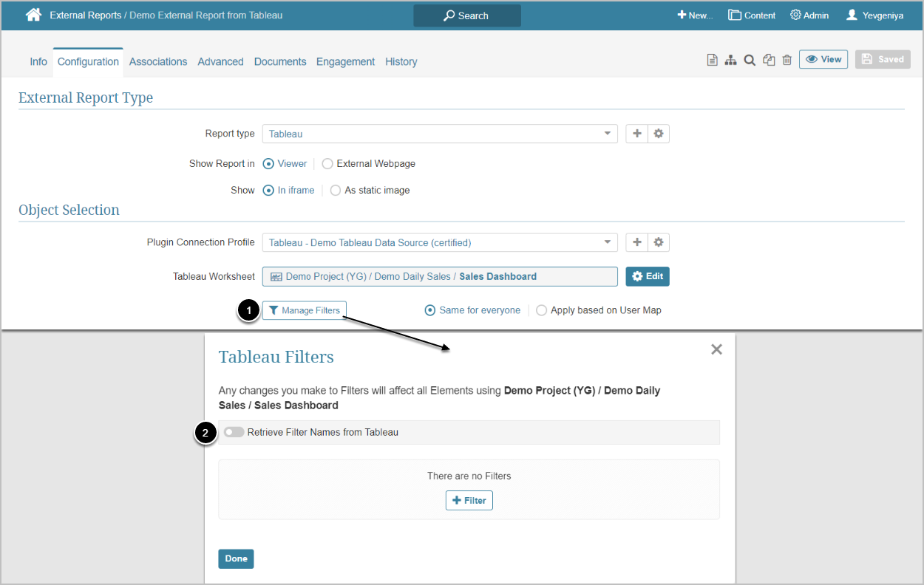
Task: Open the Report type dropdown
Action: click(x=440, y=134)
